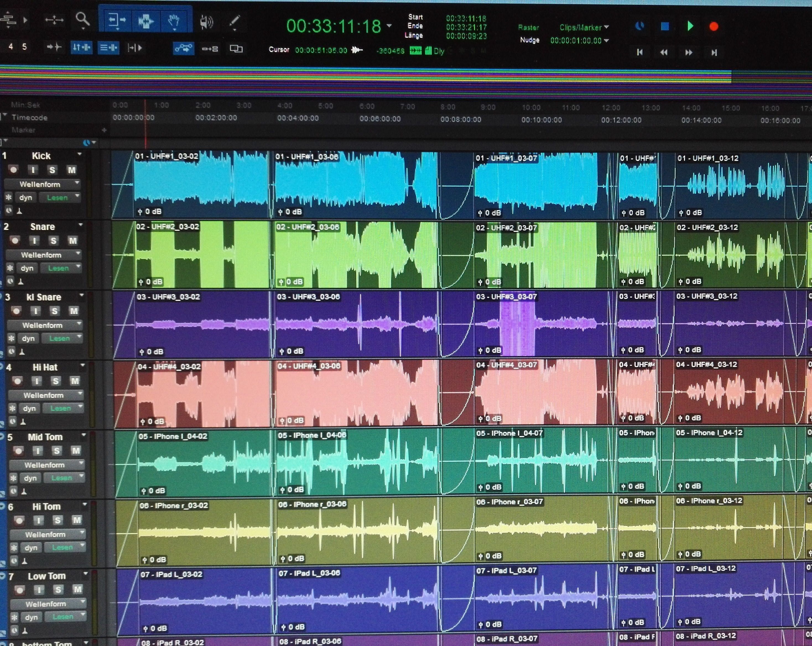This screenshot has width=812, height=646.
Task: Toggle Insertion Follows Playback icon
Action: 134,48
